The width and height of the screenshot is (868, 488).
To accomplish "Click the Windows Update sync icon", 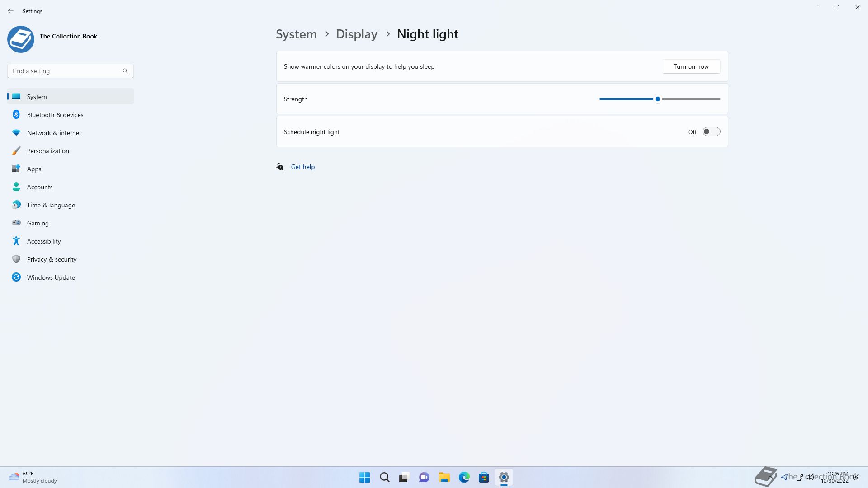I will (16, 277).
